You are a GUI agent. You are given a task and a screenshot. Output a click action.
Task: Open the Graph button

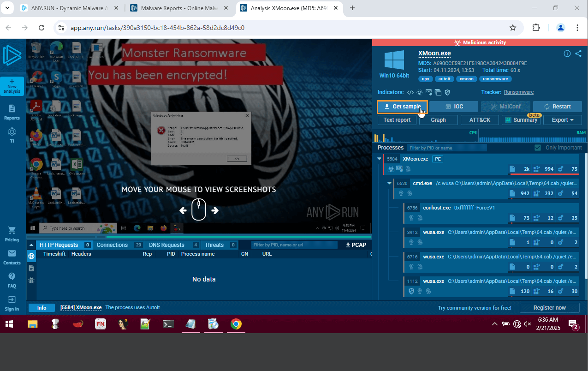click(x=438, y=120)
